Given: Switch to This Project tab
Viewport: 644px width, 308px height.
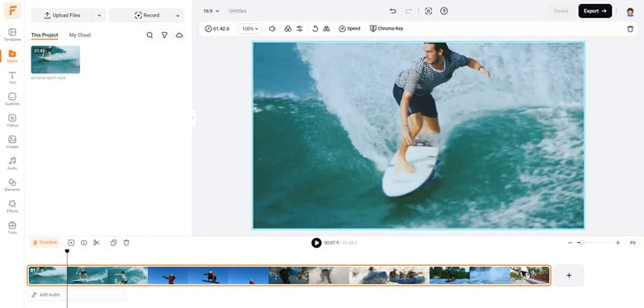Looking at the screenshot, I should 45,36.
